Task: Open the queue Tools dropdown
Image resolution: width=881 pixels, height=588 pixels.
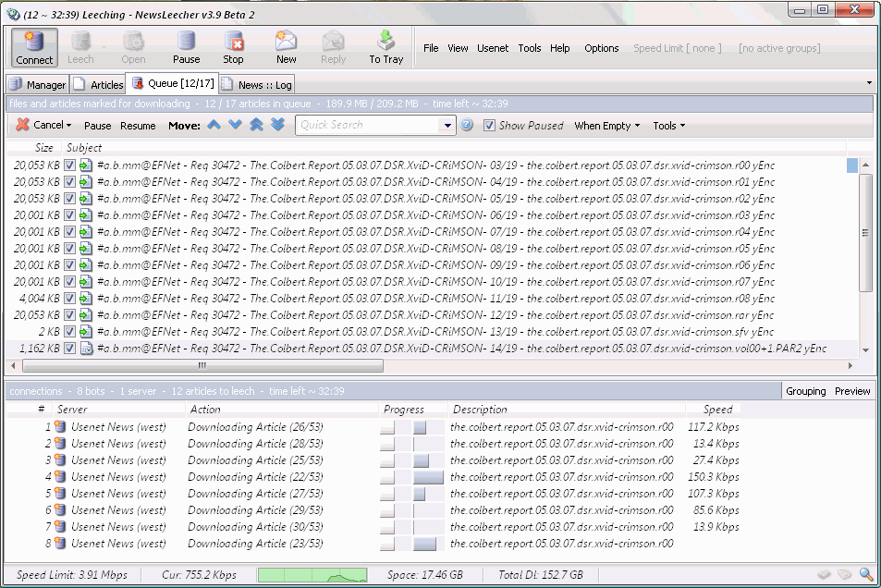Action: click(x=668, y=126)
